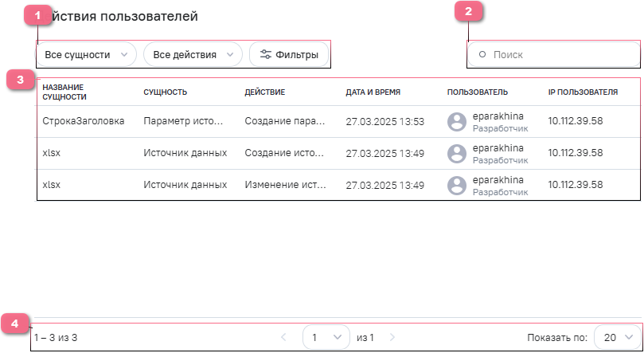The image size is (644, 353).
Task: Open the Все сущности dropdown
Action: point(86,55)
